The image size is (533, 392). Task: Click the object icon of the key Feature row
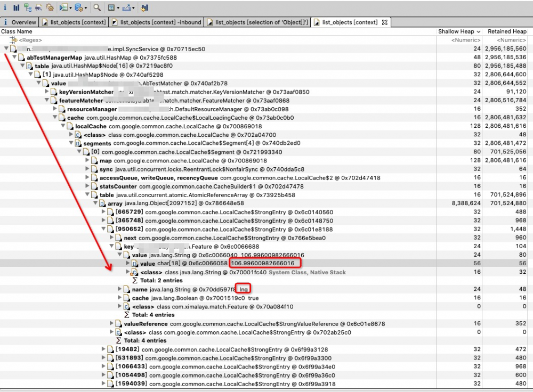pyautogui.click(x=119, y=246)
